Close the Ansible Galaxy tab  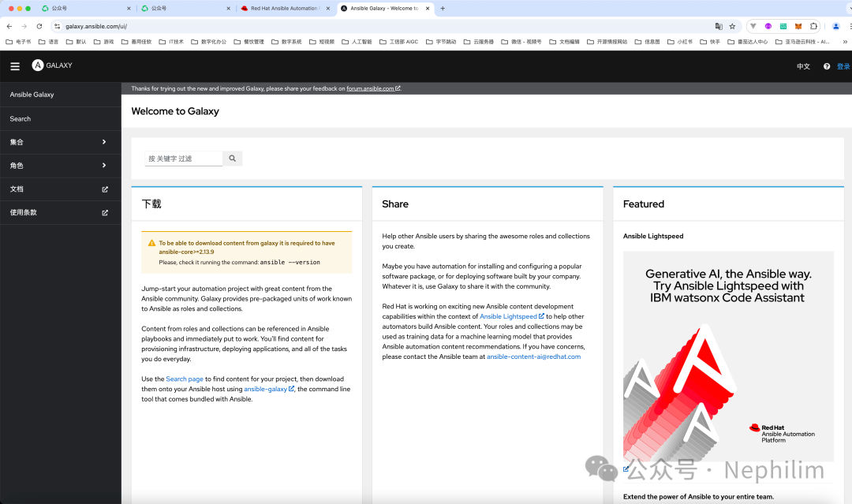[x=428, y=8]
